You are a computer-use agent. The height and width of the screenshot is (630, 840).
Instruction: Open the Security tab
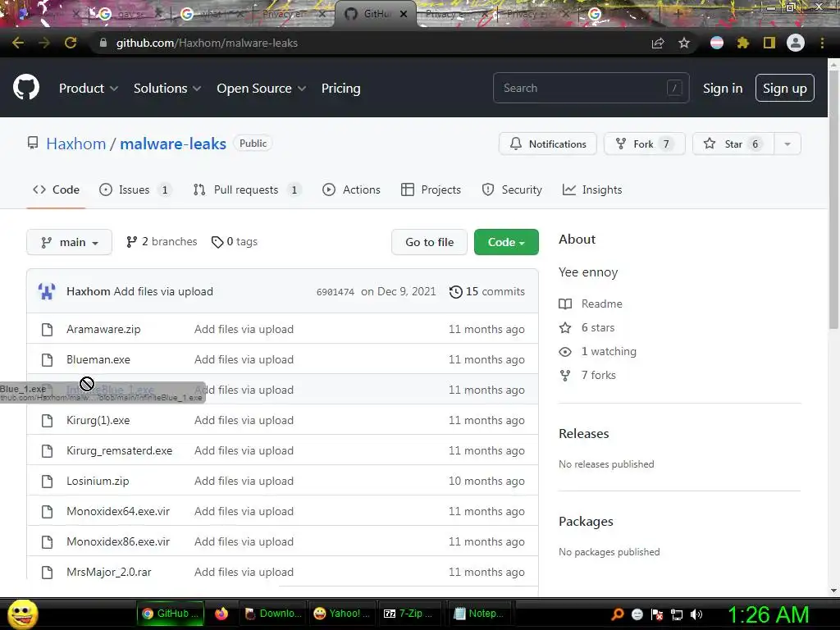(x=512, y=189)
